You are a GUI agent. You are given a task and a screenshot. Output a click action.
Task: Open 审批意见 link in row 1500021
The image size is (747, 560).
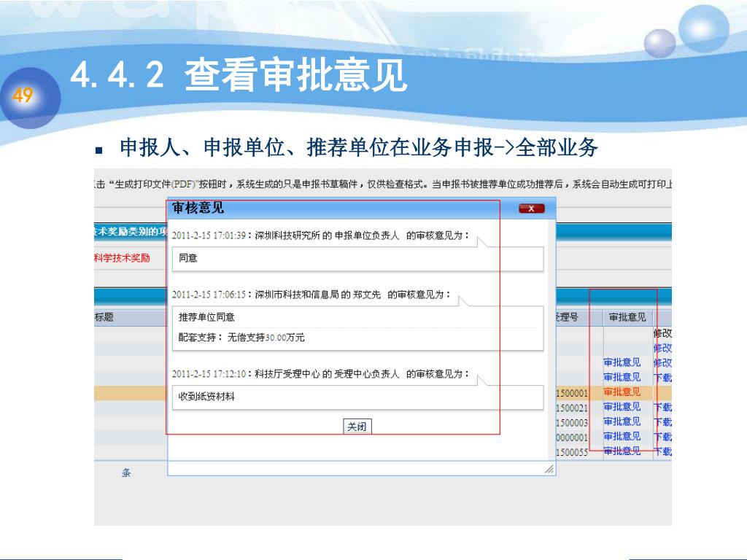622,407
